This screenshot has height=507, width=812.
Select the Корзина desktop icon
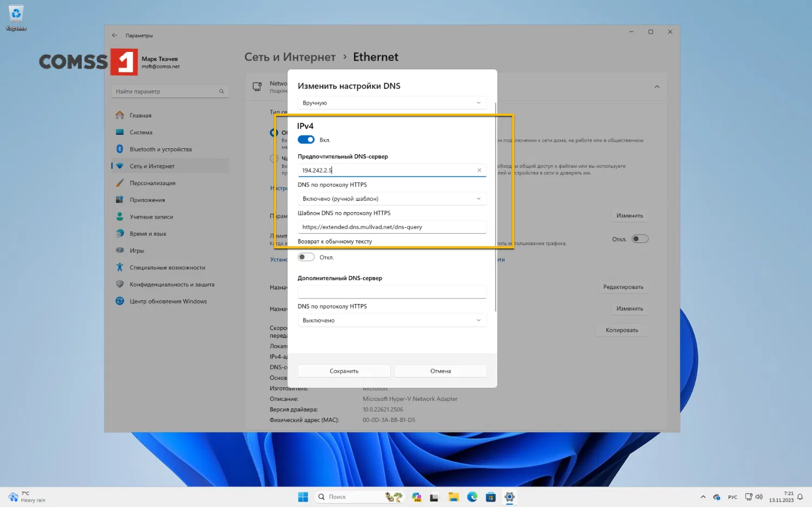[16, 17]
